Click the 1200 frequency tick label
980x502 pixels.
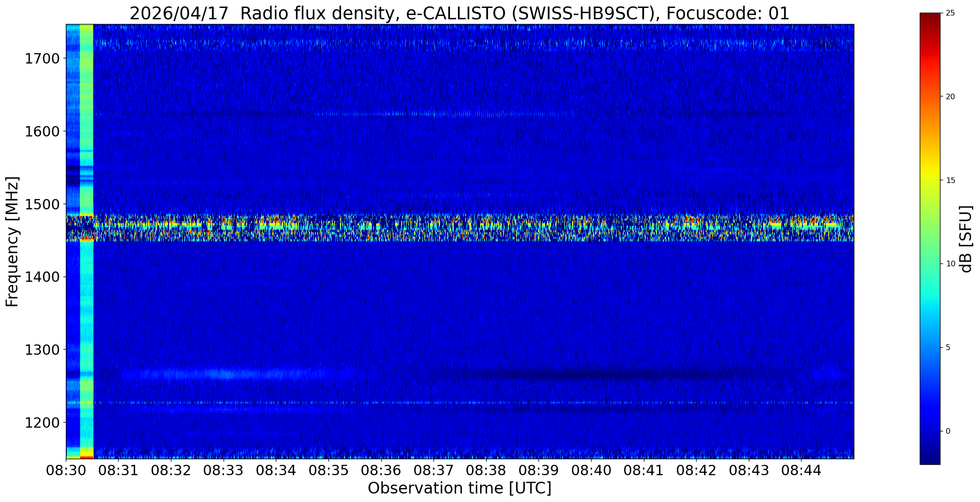pyautogui.click(x=42, y=422)
